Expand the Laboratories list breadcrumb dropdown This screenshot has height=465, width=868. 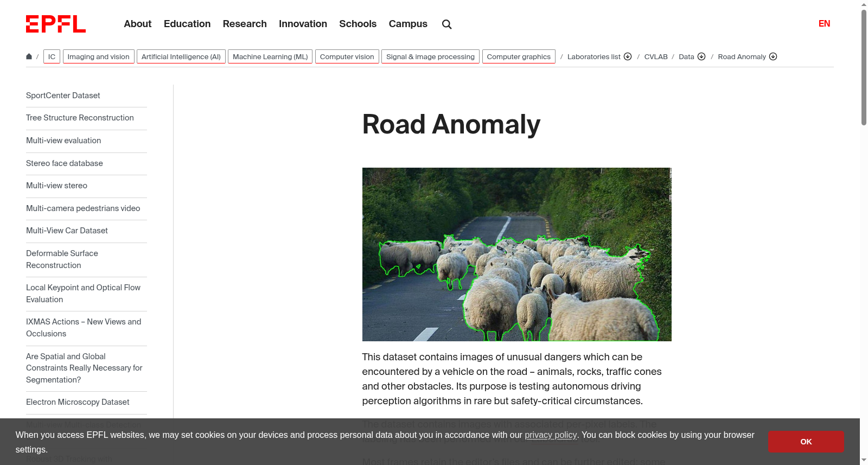tap(628, 56)
